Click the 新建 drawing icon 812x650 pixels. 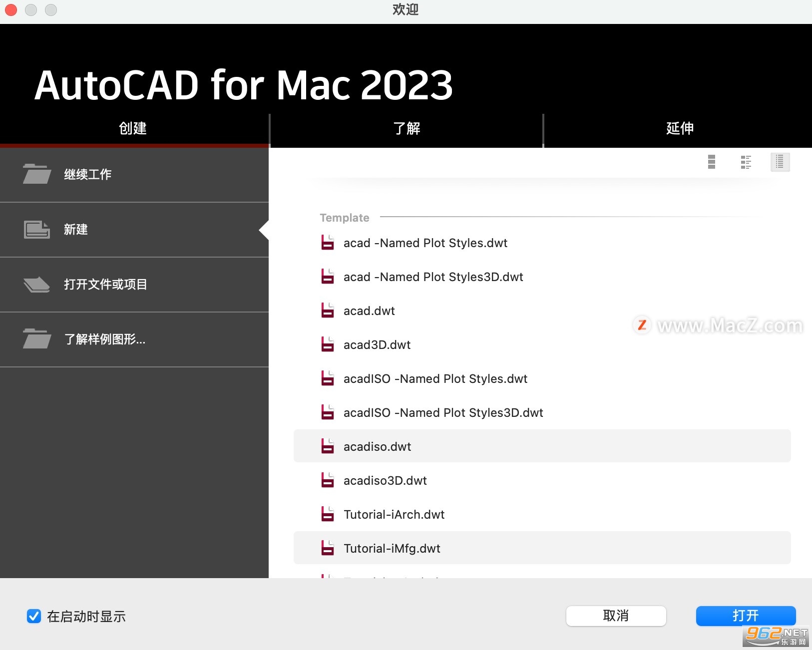coord(37,230)
